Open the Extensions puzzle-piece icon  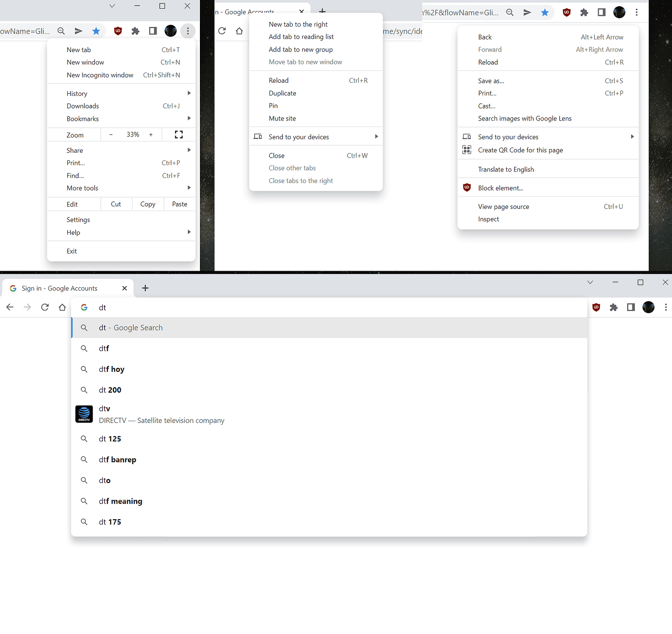click(614, 307)
